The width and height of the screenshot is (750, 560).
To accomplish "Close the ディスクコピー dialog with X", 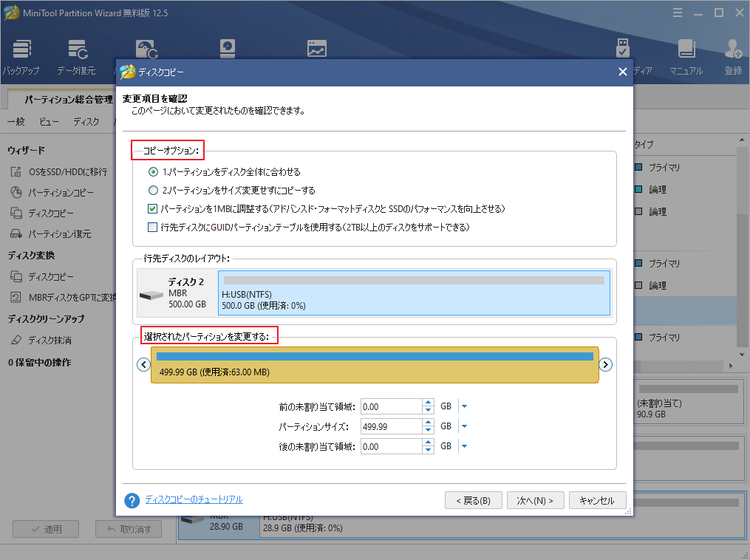I will [622, 72].
